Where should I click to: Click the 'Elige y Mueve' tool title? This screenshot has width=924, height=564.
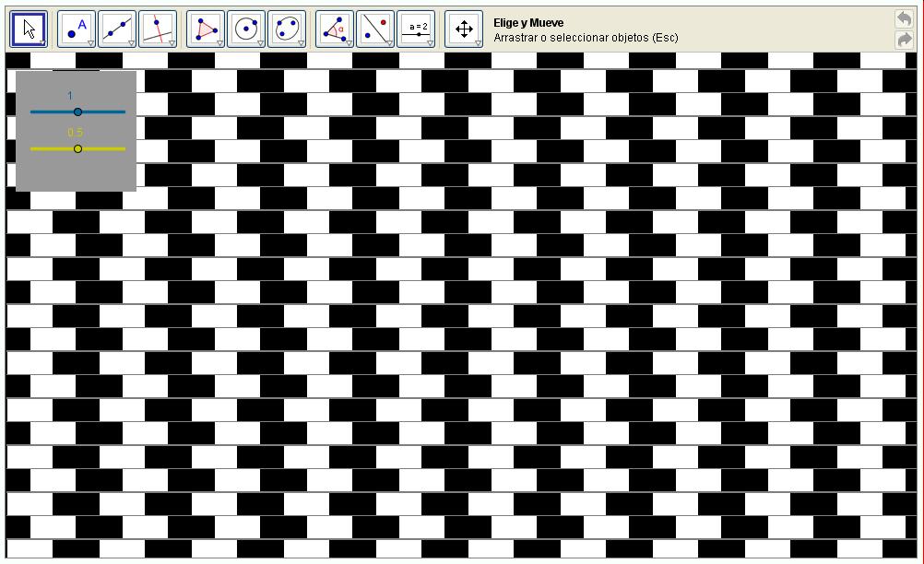tap(528, 22)
